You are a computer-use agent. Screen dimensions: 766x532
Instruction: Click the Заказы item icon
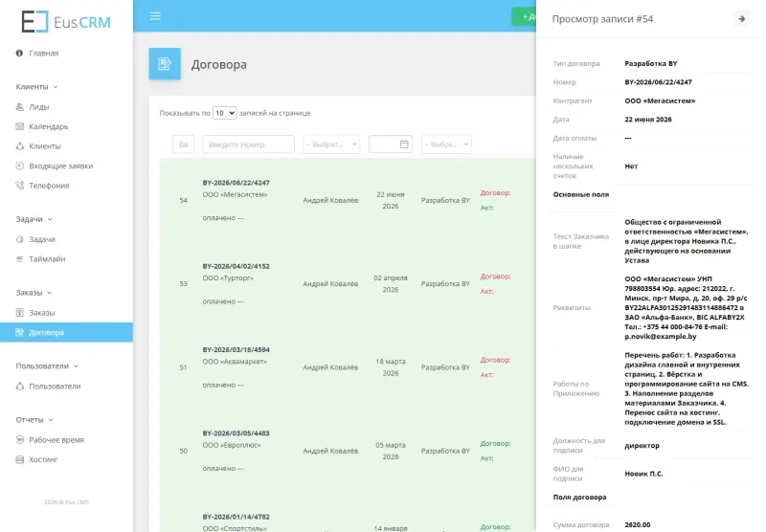coord(19,313)
